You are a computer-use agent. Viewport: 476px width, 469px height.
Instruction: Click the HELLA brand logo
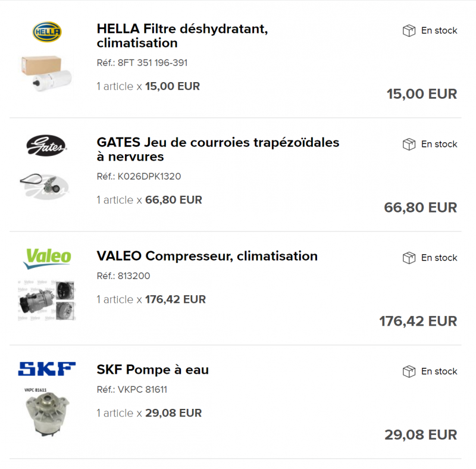47,32
